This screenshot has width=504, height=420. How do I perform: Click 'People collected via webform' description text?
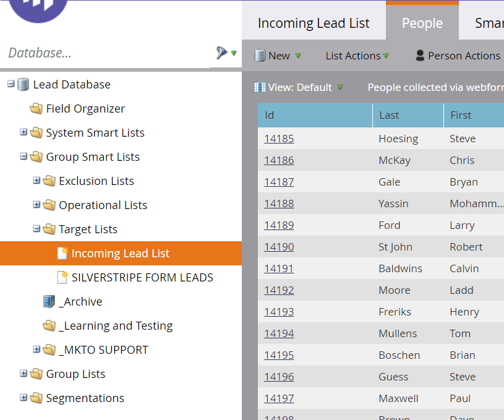(435, 87)
